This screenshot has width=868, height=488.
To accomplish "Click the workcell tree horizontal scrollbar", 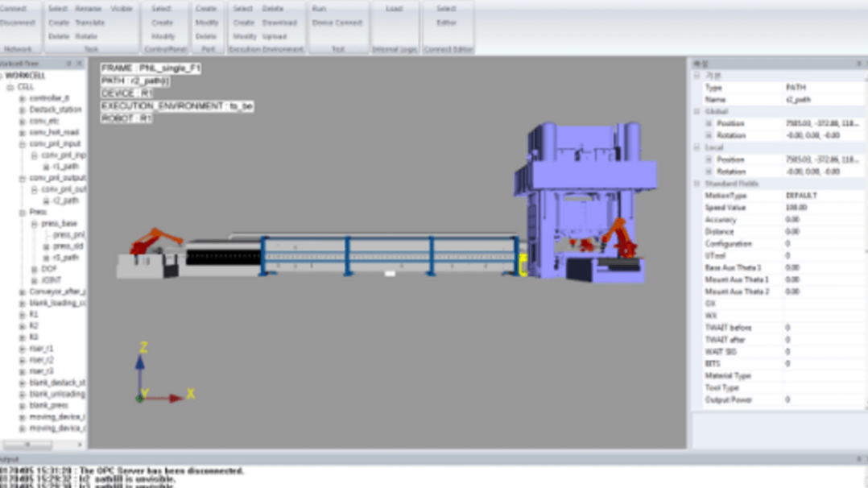I will (x=28, y=445).
